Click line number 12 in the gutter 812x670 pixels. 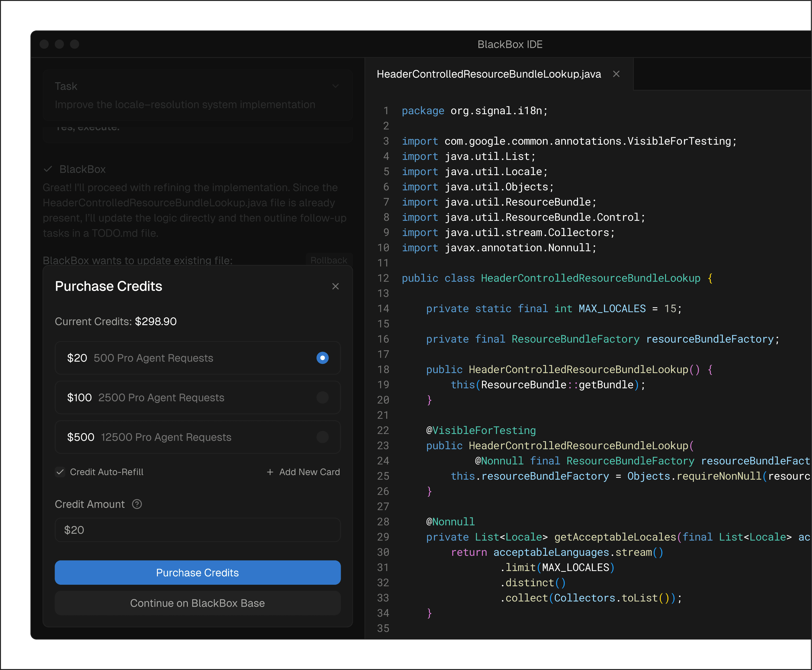click(x=383, y=278)
